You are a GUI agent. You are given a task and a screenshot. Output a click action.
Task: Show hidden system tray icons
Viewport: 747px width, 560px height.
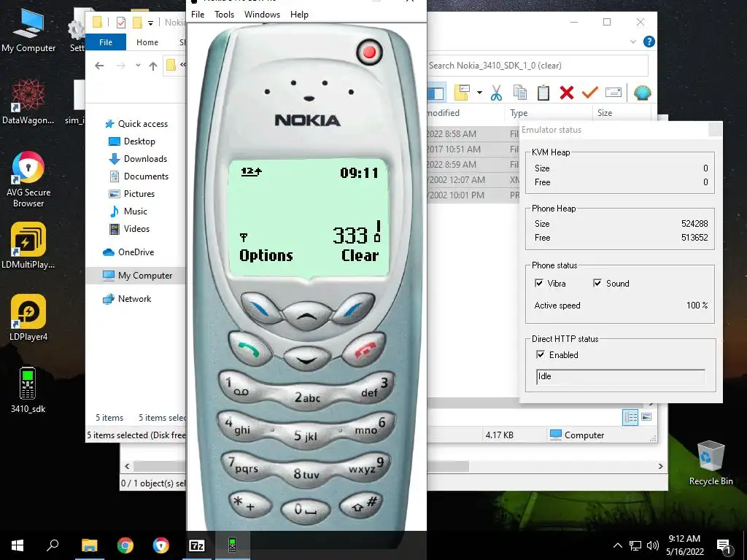(617, 545)
